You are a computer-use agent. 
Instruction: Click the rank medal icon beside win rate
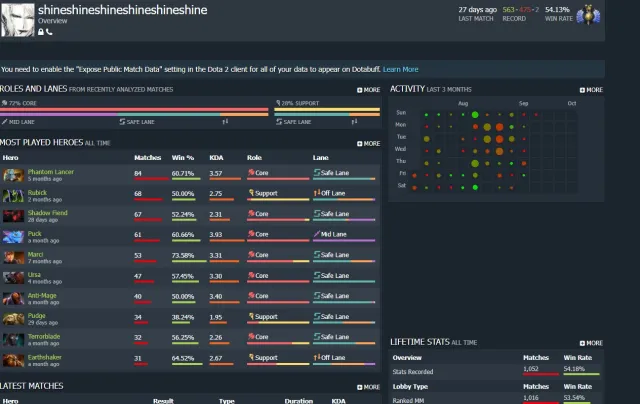(x=588, y=15)
